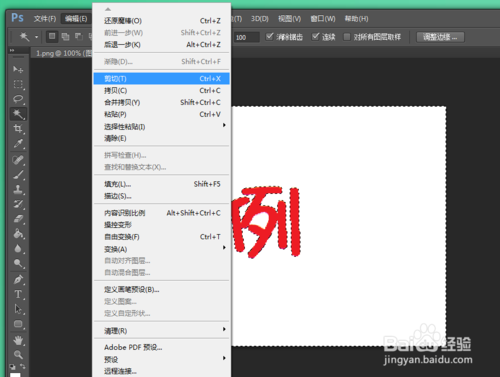This screenshot has height=377, width=500.
Task: Select the Lasso tool
Action: (18, 99)
